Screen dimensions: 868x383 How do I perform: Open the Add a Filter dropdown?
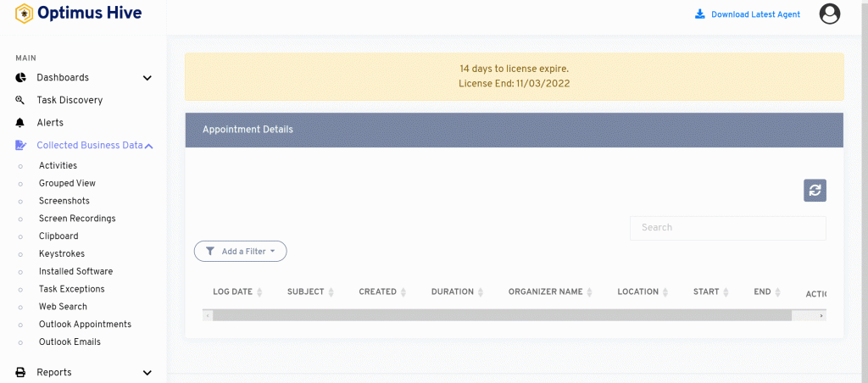tap(240, 252)
